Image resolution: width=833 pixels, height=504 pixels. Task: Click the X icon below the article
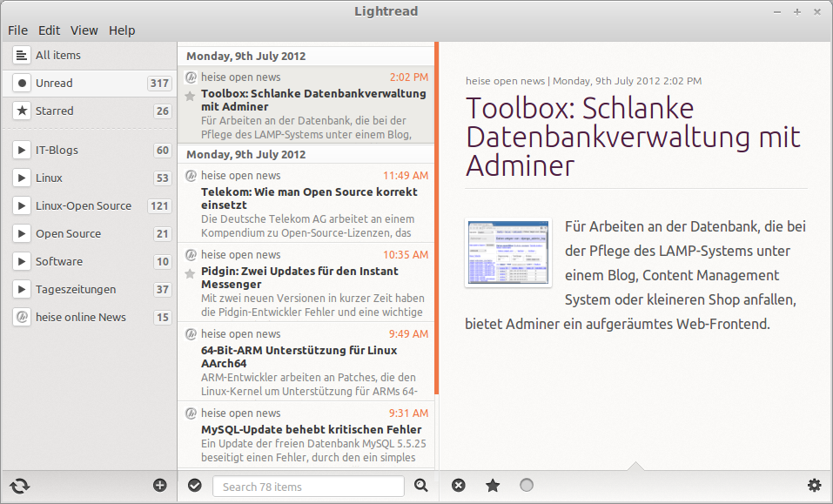coord(459,486)
